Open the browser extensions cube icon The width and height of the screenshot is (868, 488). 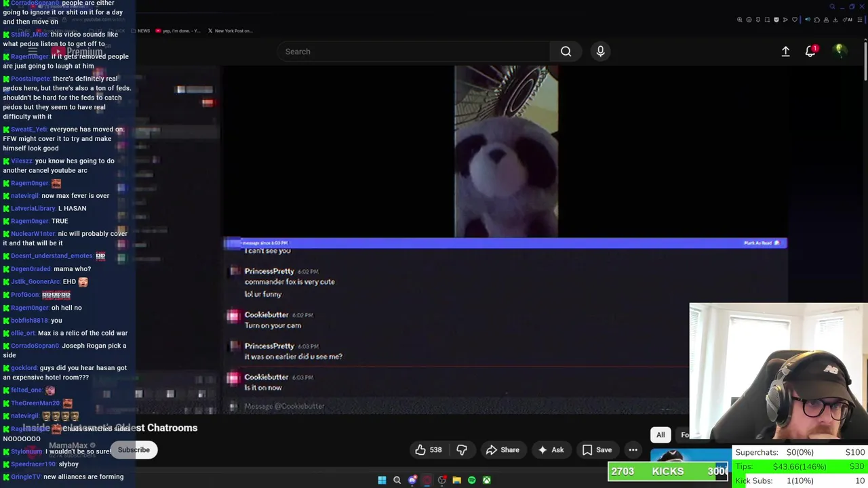point(817,20)
